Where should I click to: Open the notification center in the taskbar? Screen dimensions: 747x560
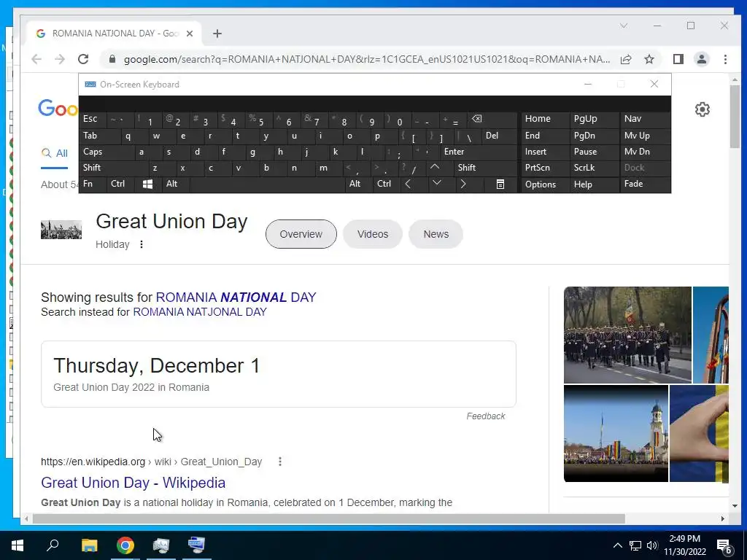click(725, 546)
